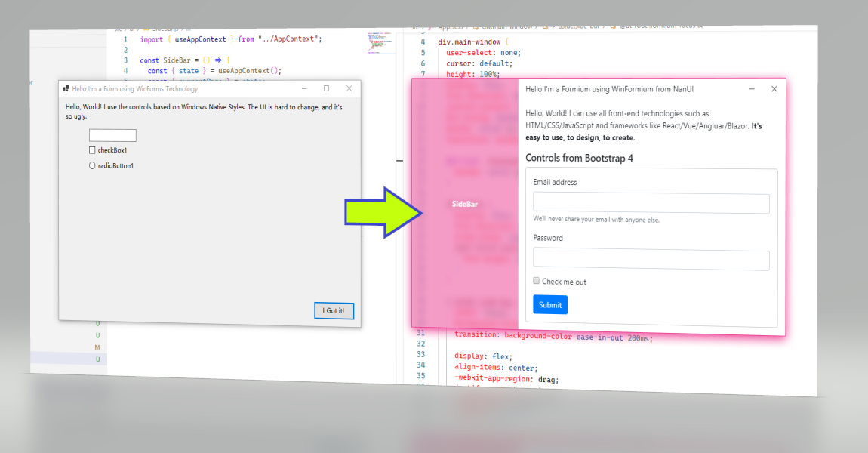Viewport: 868px width, 453px height.
Task: Maximize the WinForms Technology window
Action: 326,88
